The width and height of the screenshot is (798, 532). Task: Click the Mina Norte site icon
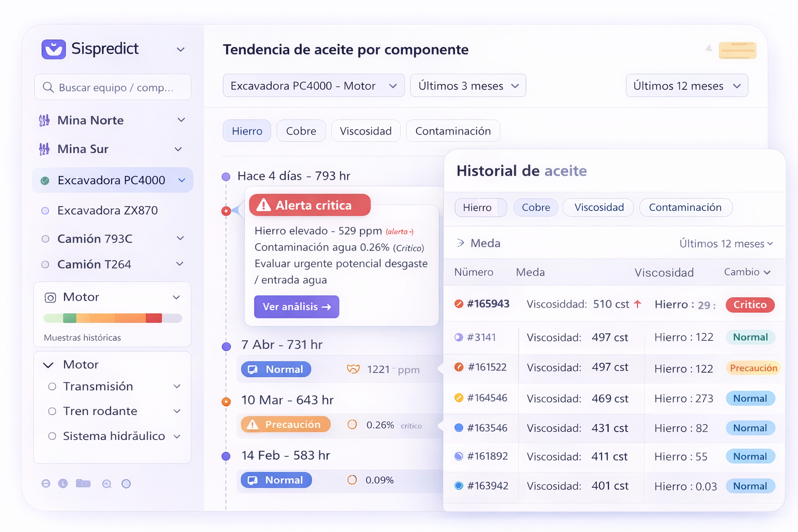tap(45, 121)
